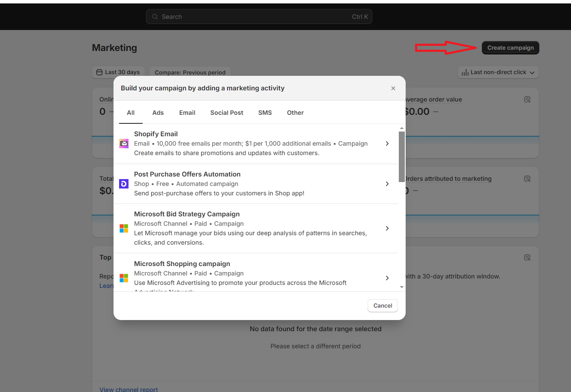Open the Compare: Previous period selector
Image resolution: width=571 pixels, height=392 pixels.
(190, 72)
